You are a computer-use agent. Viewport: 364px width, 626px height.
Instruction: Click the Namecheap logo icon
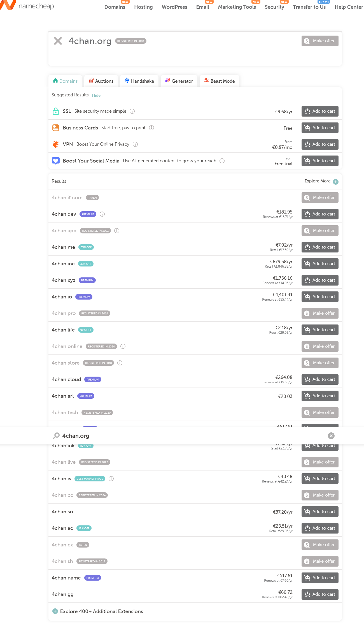pos(8,5)
